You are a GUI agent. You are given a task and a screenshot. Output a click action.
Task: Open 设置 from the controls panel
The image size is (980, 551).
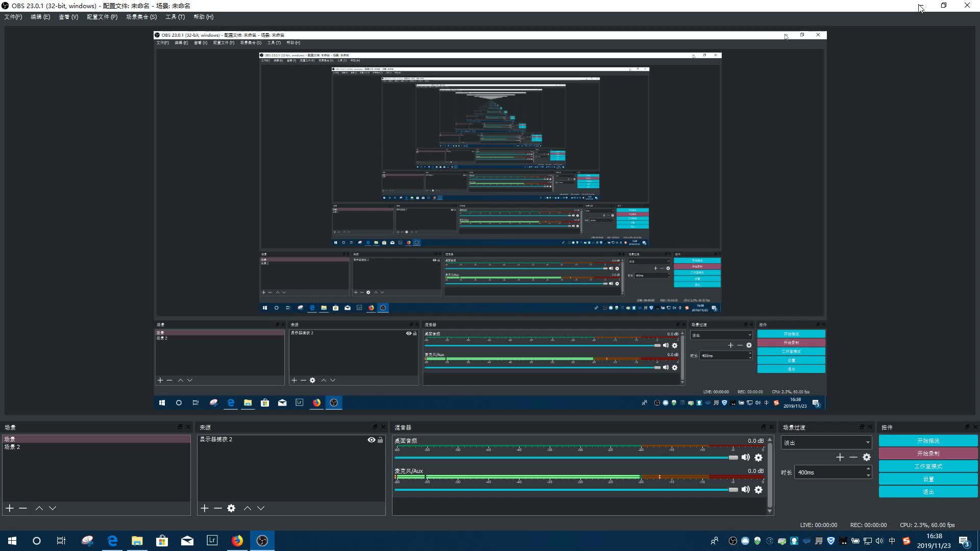click(x=928, y=479)
